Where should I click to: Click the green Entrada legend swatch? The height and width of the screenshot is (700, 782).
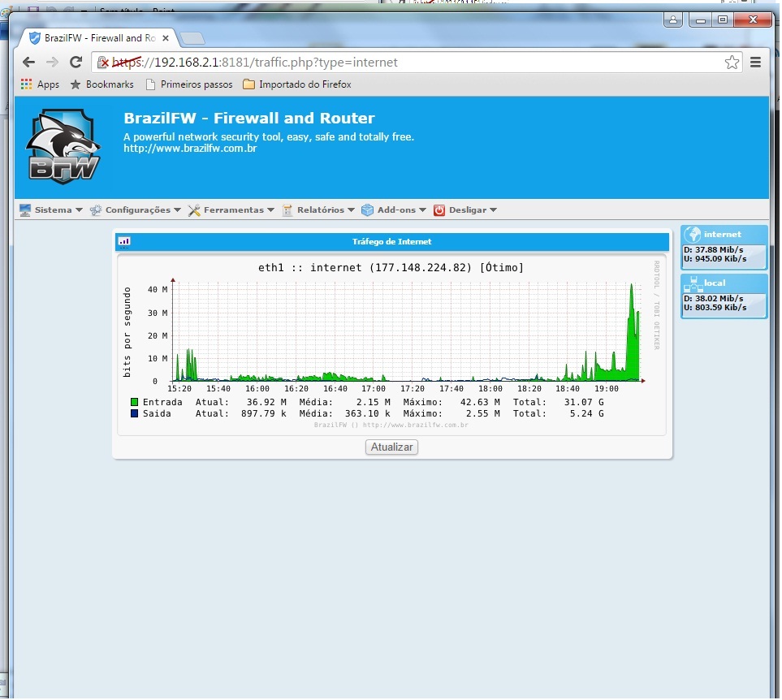tap(134, 402)
